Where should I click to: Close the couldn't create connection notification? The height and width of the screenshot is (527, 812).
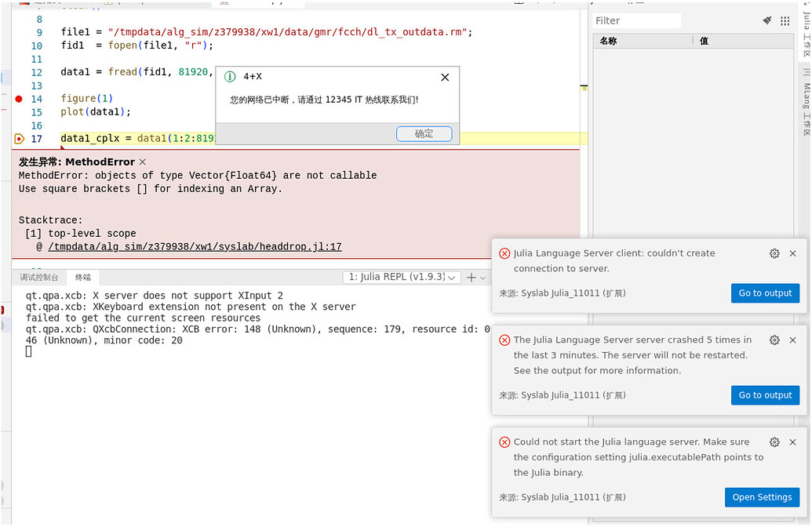tap(792, 253)
